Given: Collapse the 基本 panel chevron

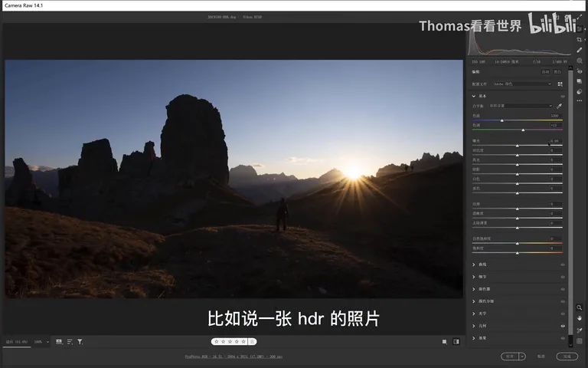Looking at the screenshot, I should [474, 96].
